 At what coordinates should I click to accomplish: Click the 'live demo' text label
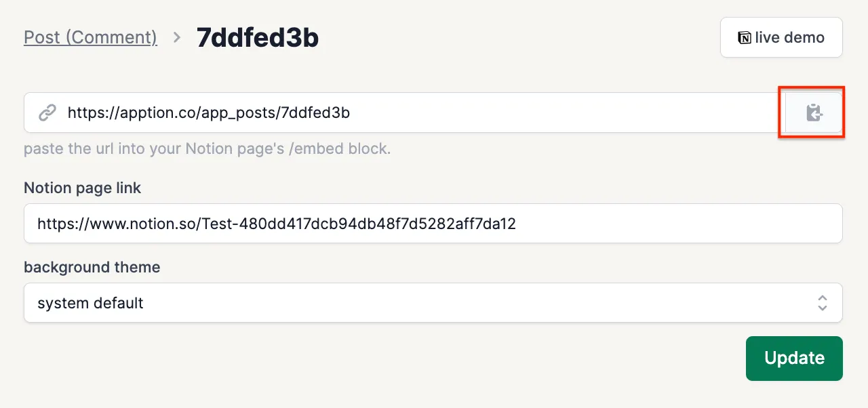click(789, 38)
